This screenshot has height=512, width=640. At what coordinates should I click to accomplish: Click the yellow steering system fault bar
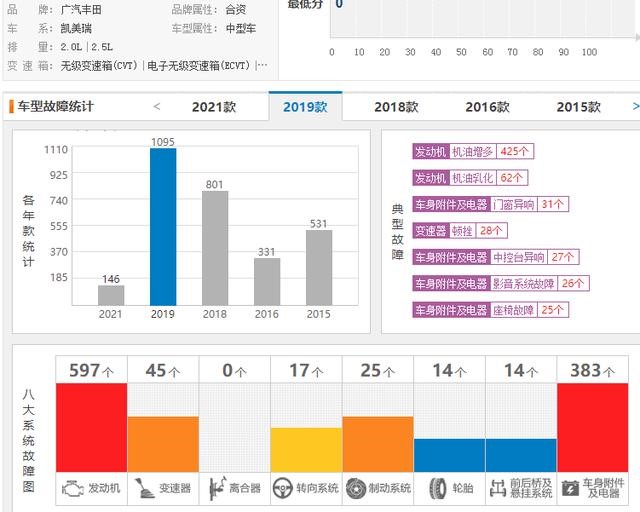coord(306,449)
